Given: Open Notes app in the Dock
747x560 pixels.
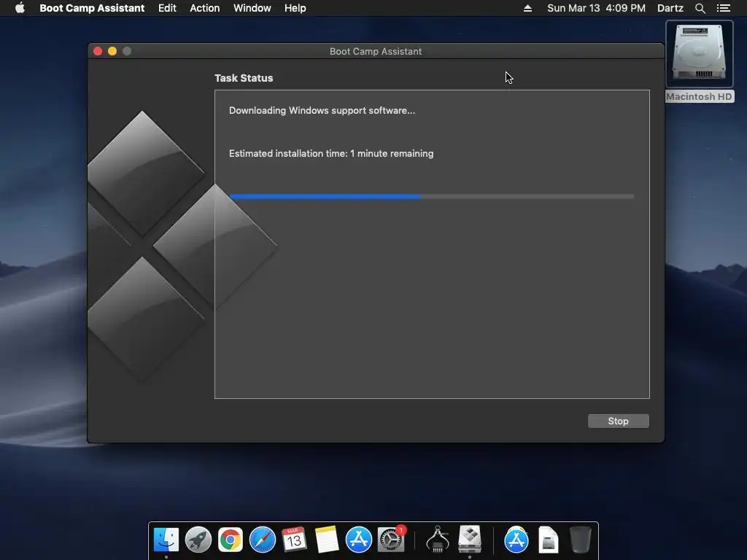Looking at the screenshot, I should [326, 540].
